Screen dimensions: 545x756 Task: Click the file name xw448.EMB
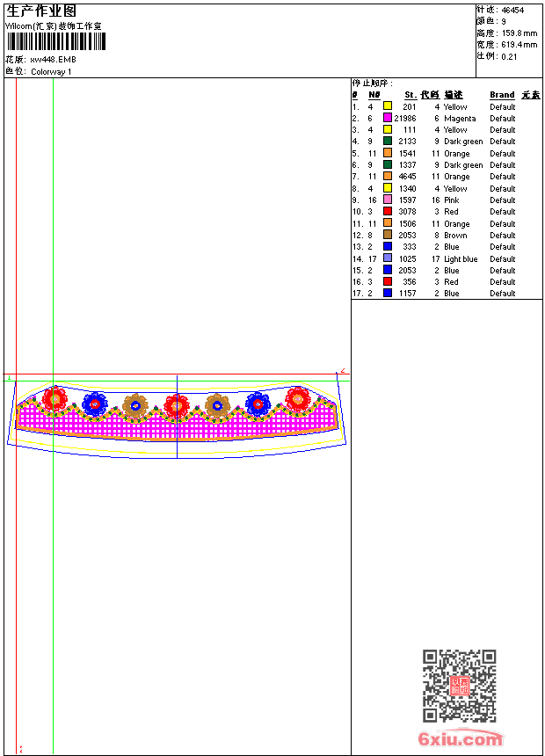(53, 60)
